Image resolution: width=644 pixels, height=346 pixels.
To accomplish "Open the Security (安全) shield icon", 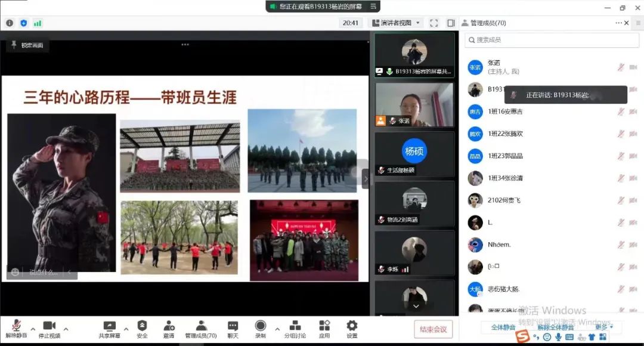I will (142, 326).
